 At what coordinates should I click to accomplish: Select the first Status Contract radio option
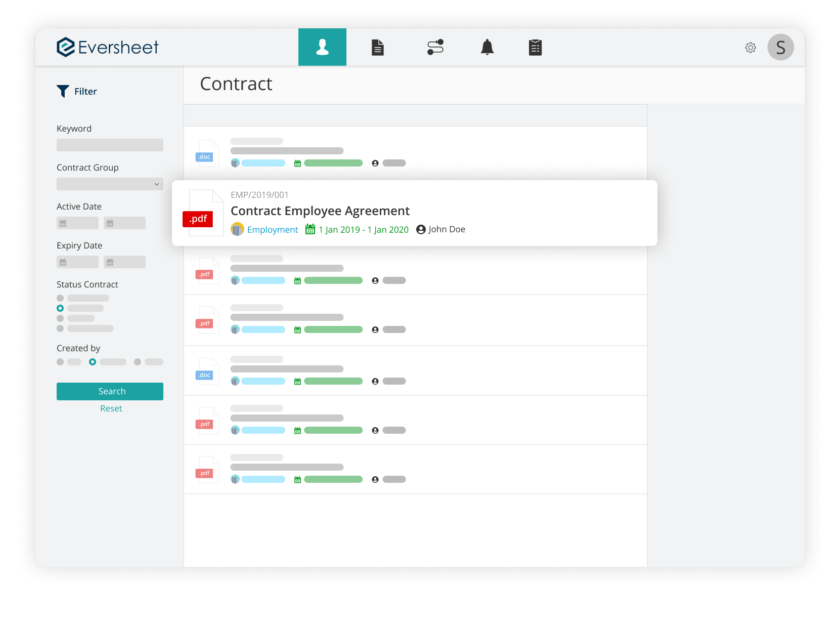(x=61, y=298)
